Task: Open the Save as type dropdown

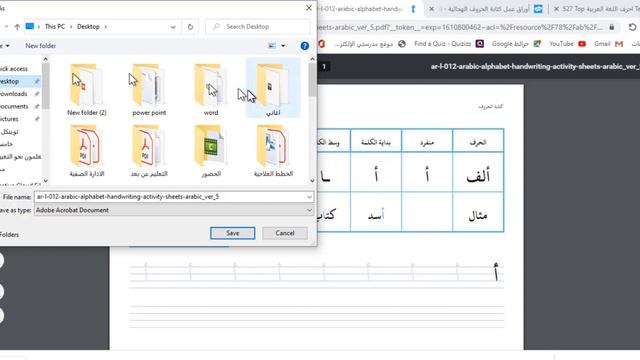Action: click(x=309, y=210)
